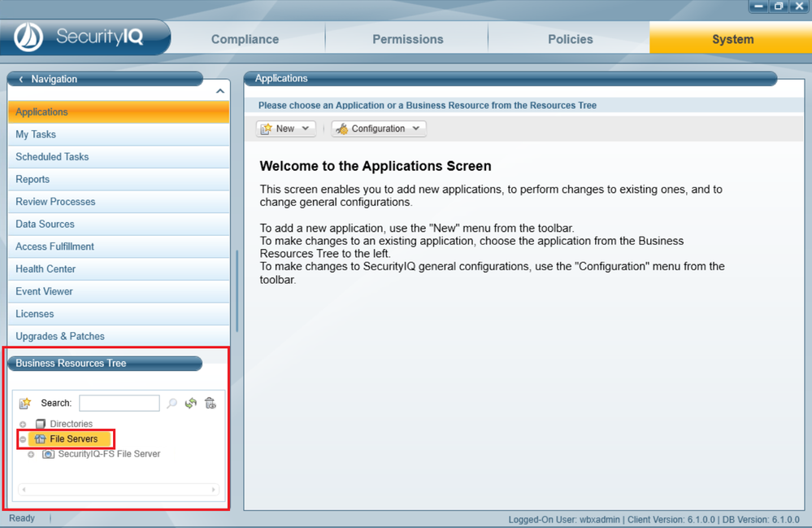
Task: Select Reports in the navigation panel
Action: pos(33,179)
